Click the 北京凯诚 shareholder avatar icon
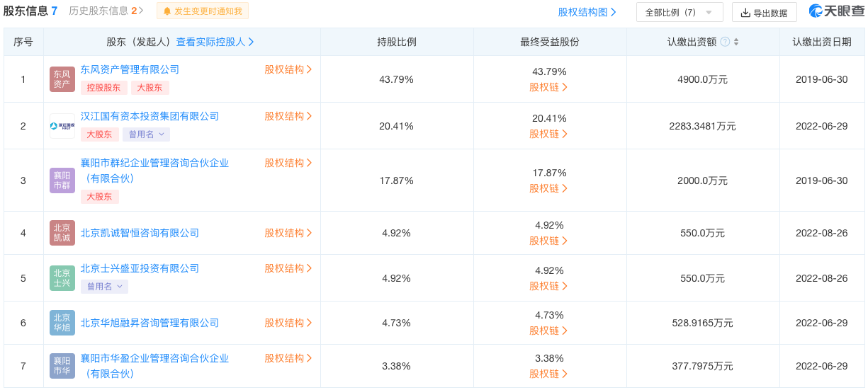The image size is (868, 390). [62, 233]
